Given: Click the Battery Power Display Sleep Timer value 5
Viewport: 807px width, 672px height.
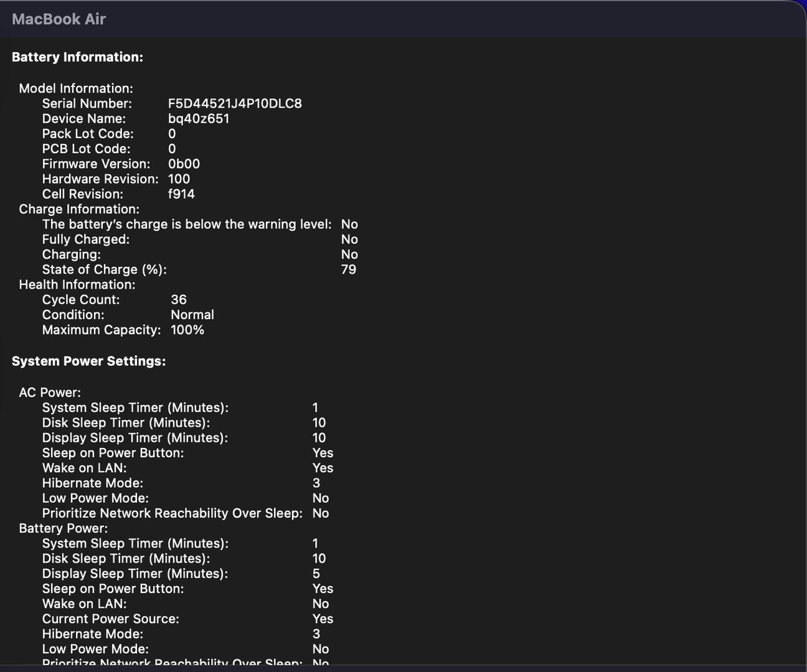Looking at the screenshot, I should (x=316, y=574).
